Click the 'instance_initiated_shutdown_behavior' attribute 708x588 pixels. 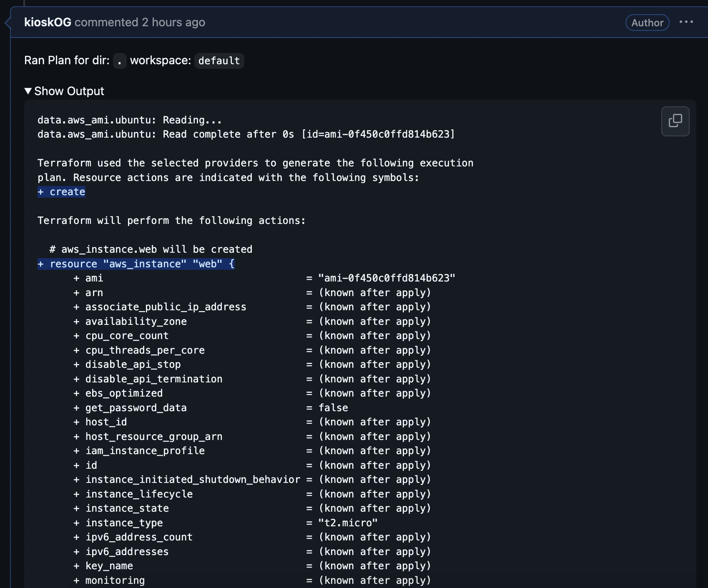193,480
